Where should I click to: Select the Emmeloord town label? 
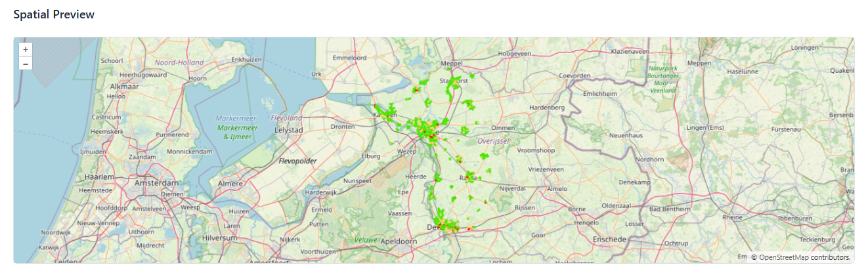pyautogui.click(x=349, y=58)
